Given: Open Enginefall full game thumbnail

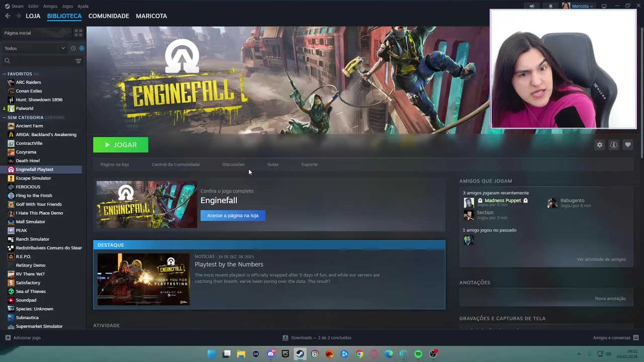Looking at the screenshot, I should (146, 205).
